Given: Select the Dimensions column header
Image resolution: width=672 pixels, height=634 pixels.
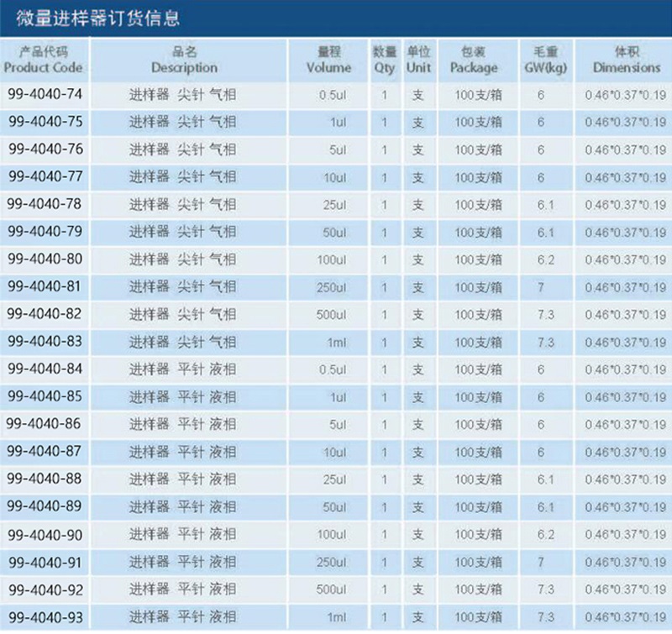Looking at the screenshot, I should click(626, 60).
